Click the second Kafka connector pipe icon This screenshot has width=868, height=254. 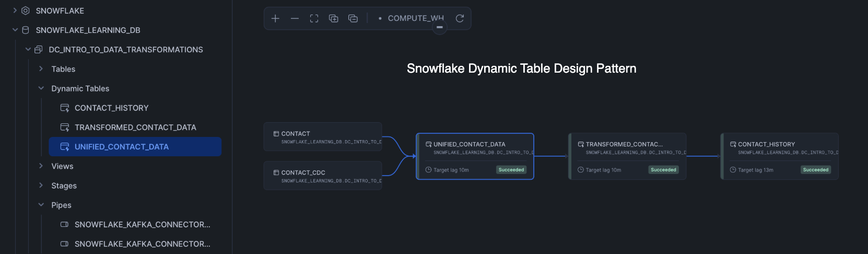65,244
